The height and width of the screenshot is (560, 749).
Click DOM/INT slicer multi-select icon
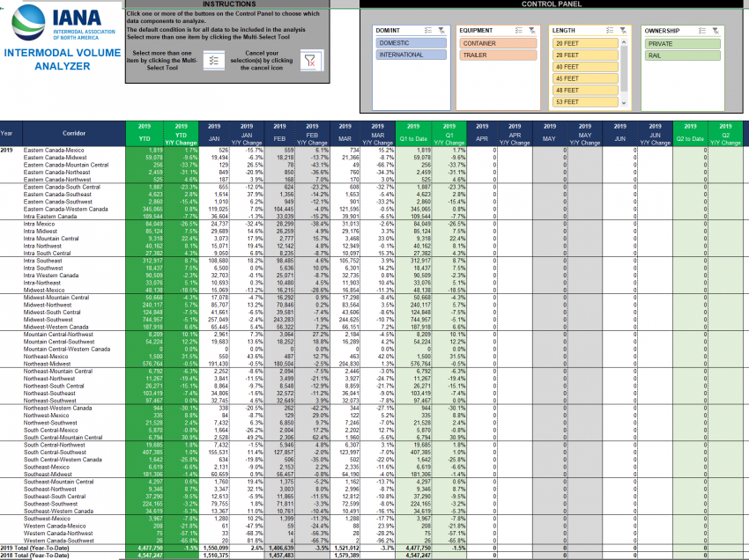(x=428, y=30)
